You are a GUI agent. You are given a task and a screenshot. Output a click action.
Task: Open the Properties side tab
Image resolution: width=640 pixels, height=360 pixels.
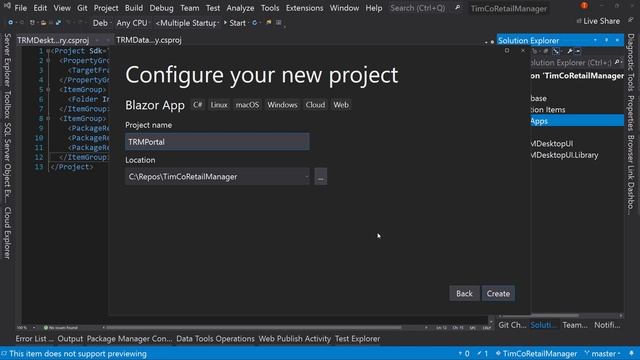[x=631, y=113]
